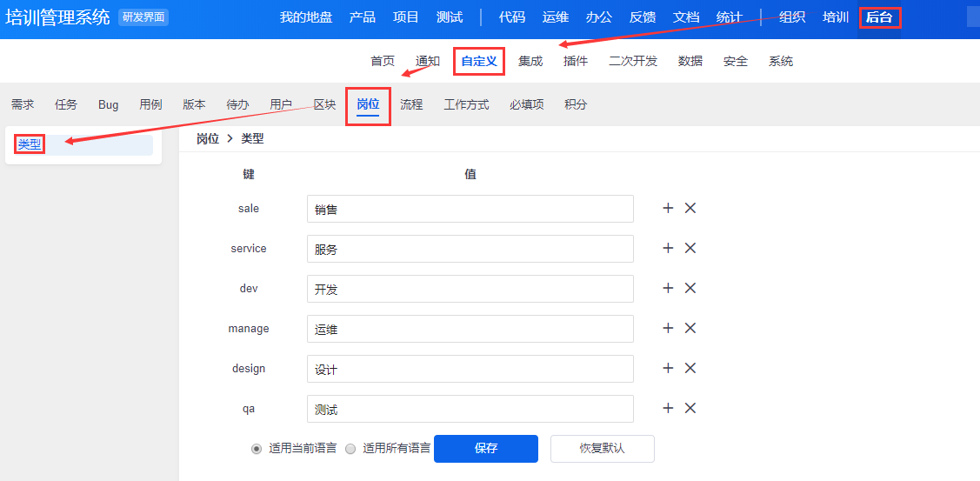This screenshot has width=980, height=481.
Task: Switch to the 工作方式 customization tab
Action: click(466, 104)
